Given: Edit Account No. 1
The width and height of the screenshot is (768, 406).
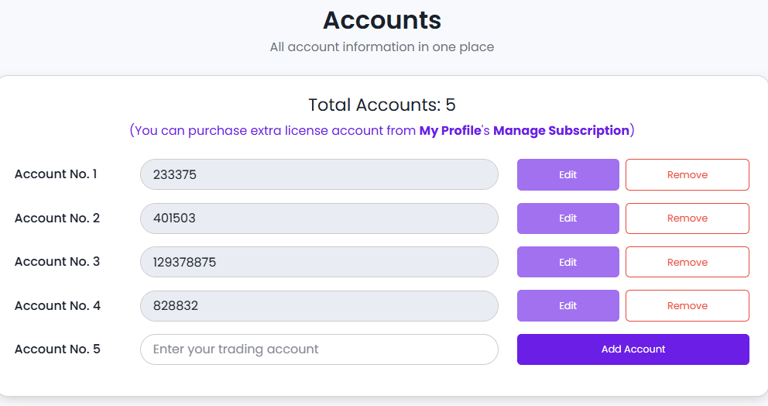Looking at the screenshot, I should [x=567, y=175].
